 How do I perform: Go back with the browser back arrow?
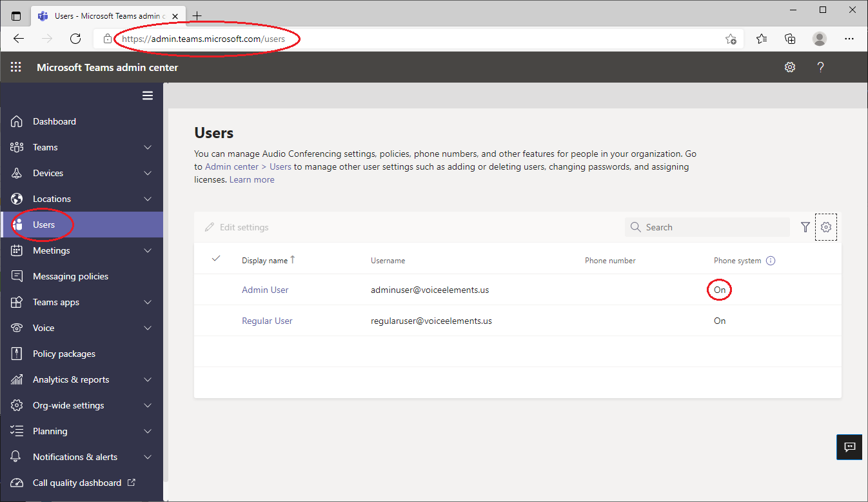pyautogui.click(x=19, y=39)
